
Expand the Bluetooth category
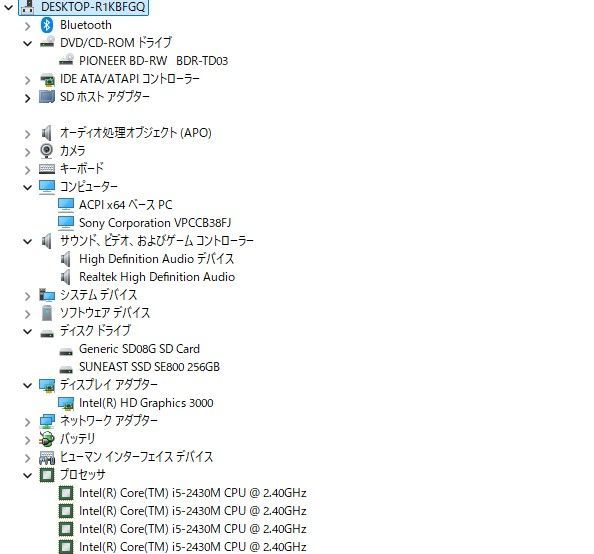pos(27,25)
